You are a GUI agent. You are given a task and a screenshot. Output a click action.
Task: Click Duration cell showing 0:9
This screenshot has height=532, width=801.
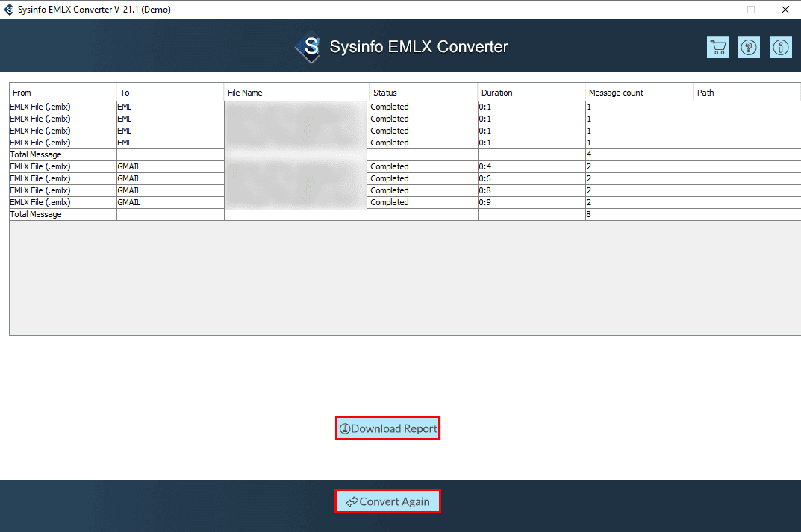(532, 202)
